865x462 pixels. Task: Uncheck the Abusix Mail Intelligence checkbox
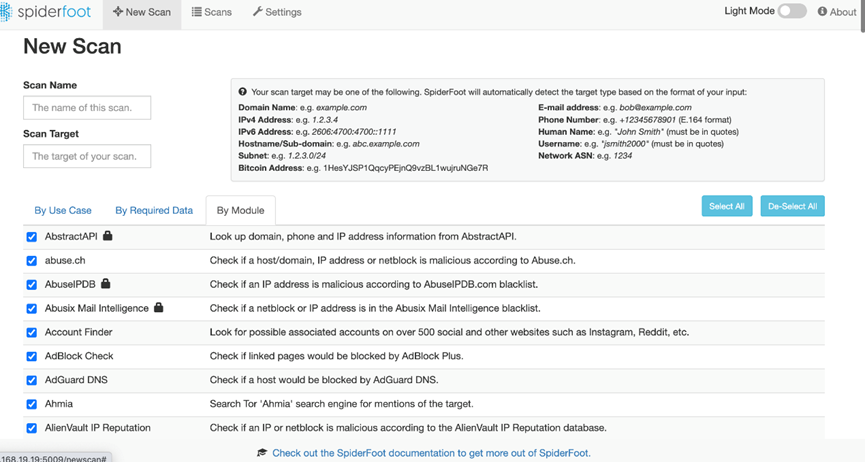coord(31,309)
